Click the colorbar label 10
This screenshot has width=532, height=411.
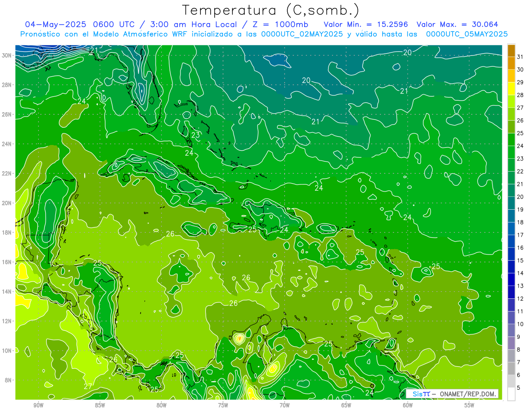(x=520, y=324)
